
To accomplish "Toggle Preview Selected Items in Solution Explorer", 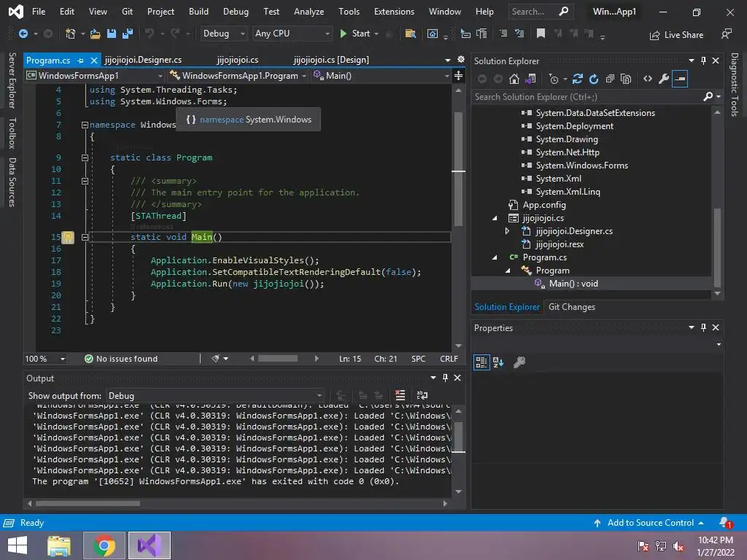I will tap(680, 79).
